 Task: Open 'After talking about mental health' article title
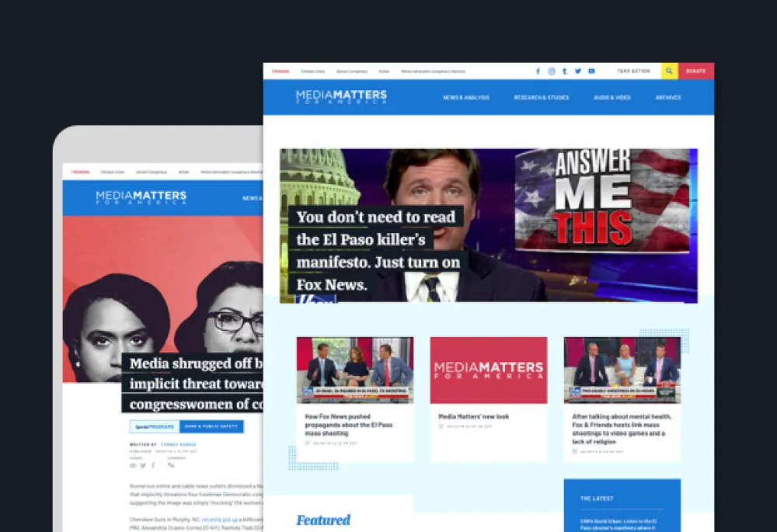click(622, 429)
